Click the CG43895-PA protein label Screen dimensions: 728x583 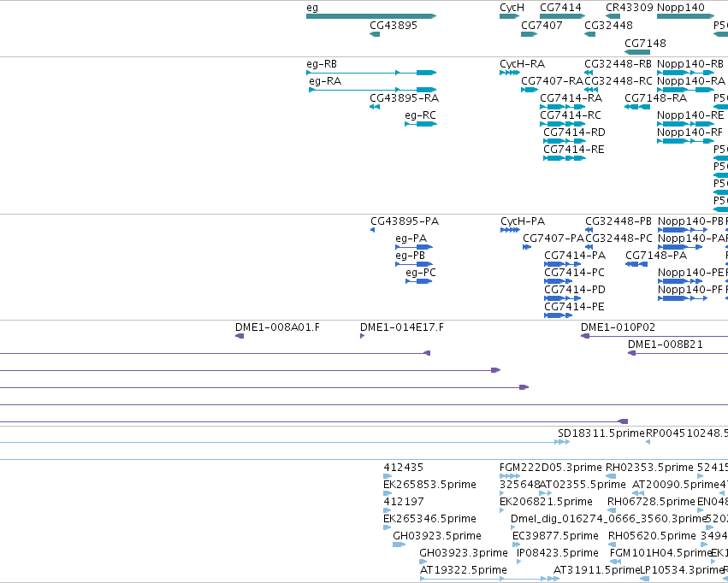coord(405,221)
